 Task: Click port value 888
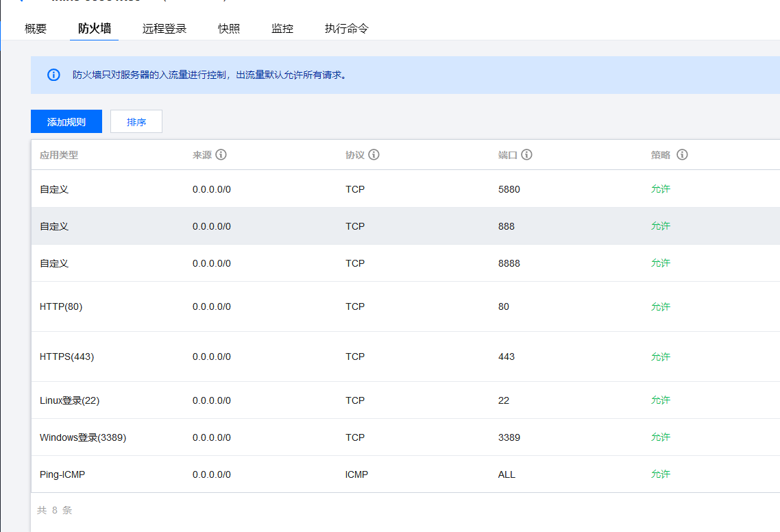[507, 226]
